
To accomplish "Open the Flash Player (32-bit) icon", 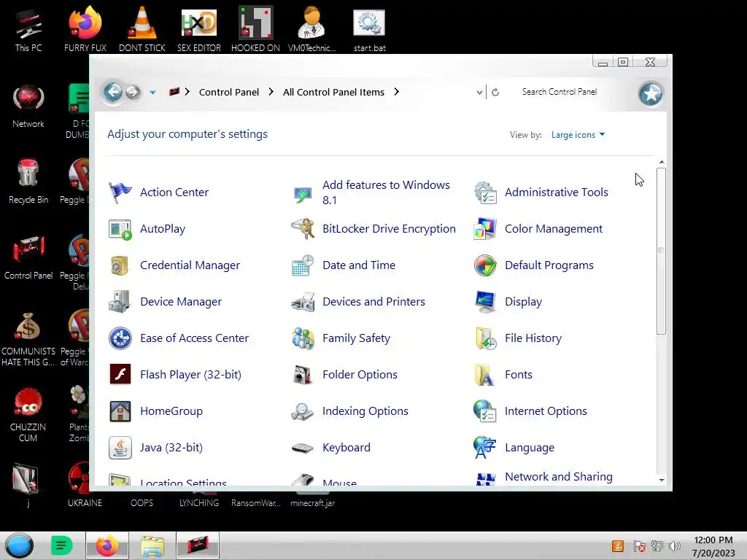I will [120, 374].
